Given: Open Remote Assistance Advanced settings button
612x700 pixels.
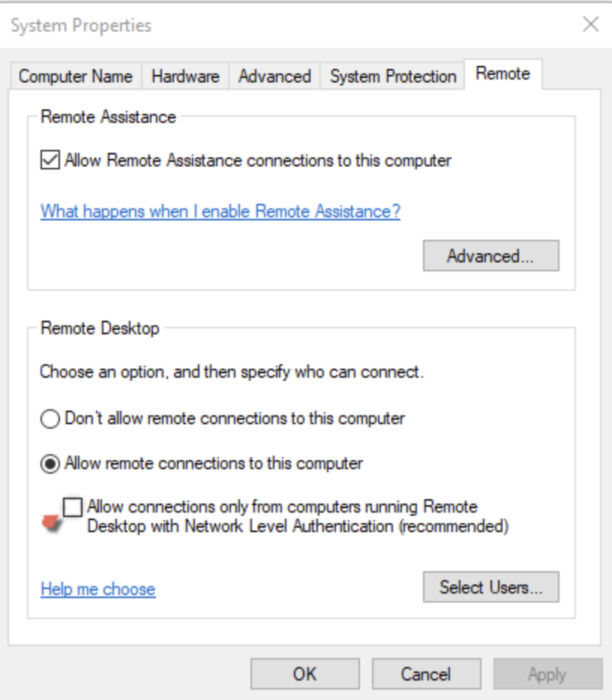Looking at the screenshot, I should click(x=490, y=256).
